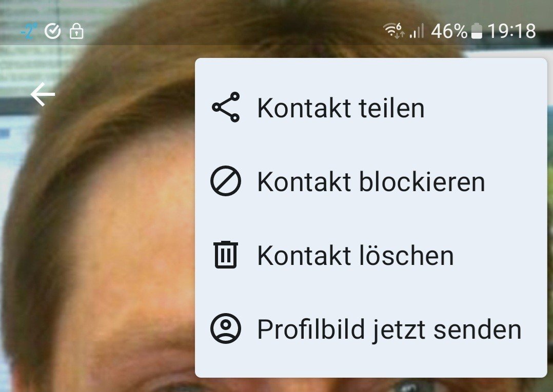This screenshot has height=392, width=553.
Task: Tap the 46% battery percentage text
Action: click(449, 31)
